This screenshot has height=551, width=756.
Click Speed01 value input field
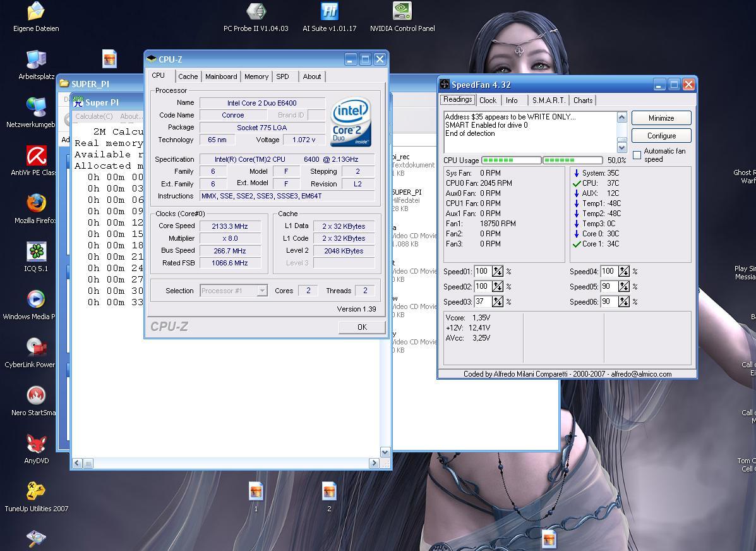coord(483,271)
